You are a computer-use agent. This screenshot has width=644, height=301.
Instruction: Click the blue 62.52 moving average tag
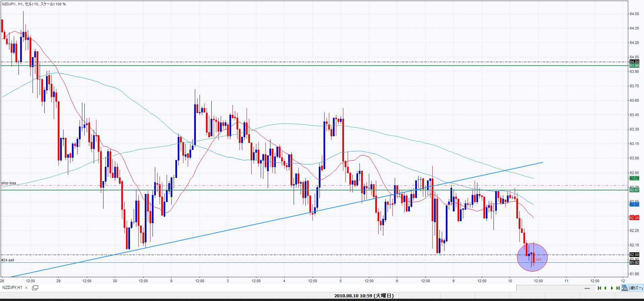(x=634, y=204)
